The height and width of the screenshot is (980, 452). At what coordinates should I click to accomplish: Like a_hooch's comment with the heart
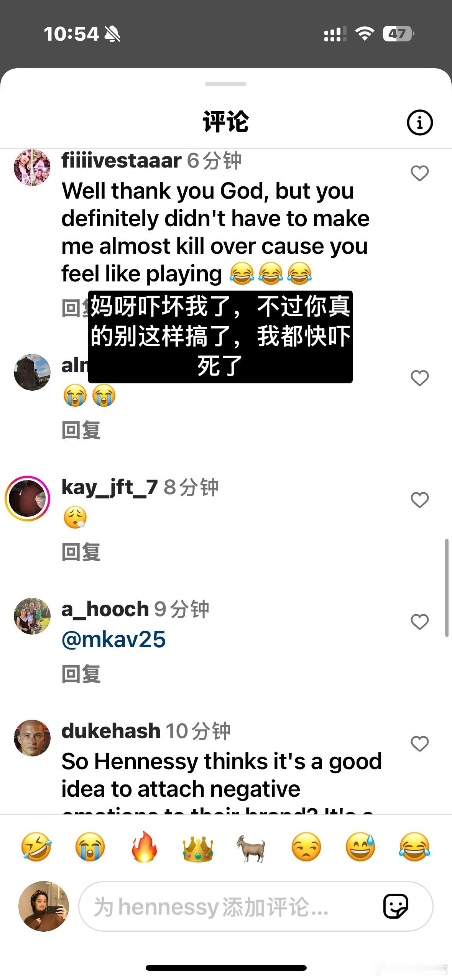coord(419,622)
